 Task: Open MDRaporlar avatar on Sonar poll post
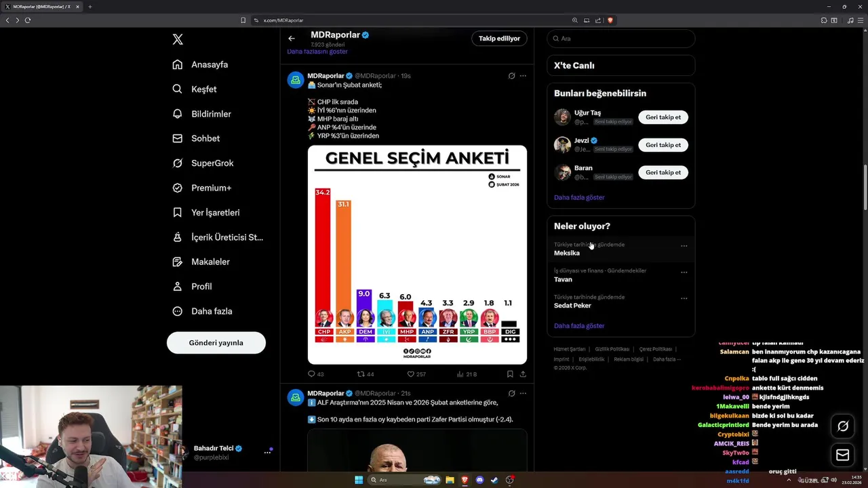pyautogui.click(x=296, y=80)
